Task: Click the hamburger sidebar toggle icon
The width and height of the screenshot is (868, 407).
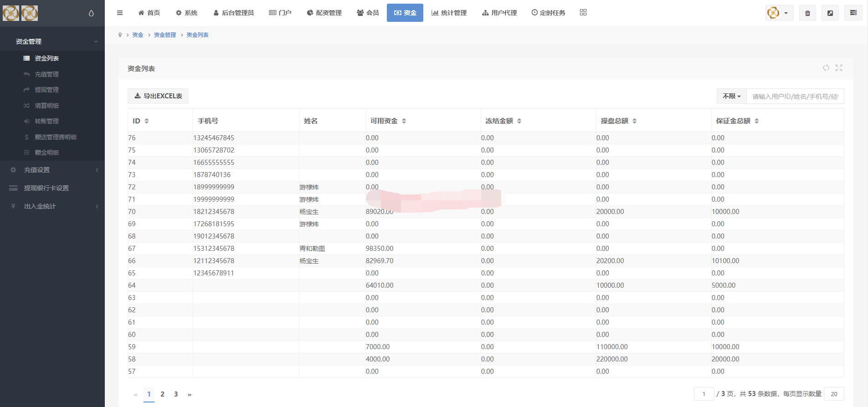Action: pos(120,13)
